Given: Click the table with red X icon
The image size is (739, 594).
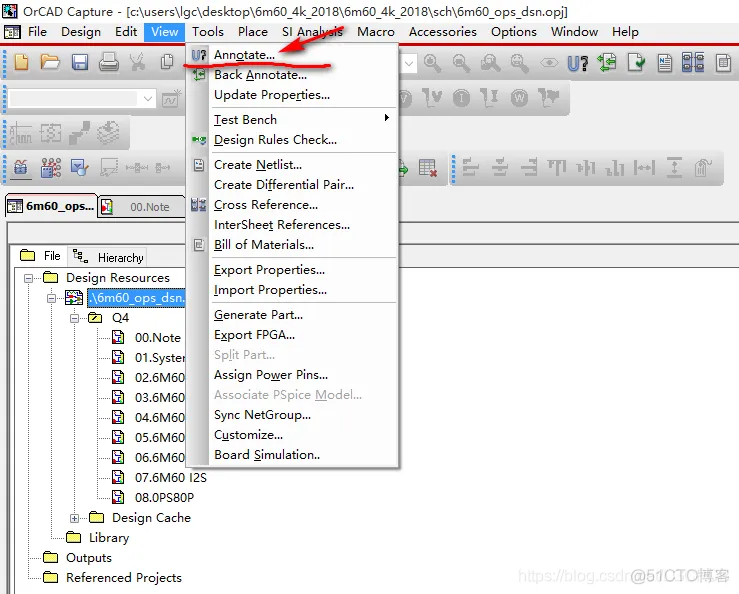Looking at the screenshot, I should pyautogui.click(x=428, y=168).
